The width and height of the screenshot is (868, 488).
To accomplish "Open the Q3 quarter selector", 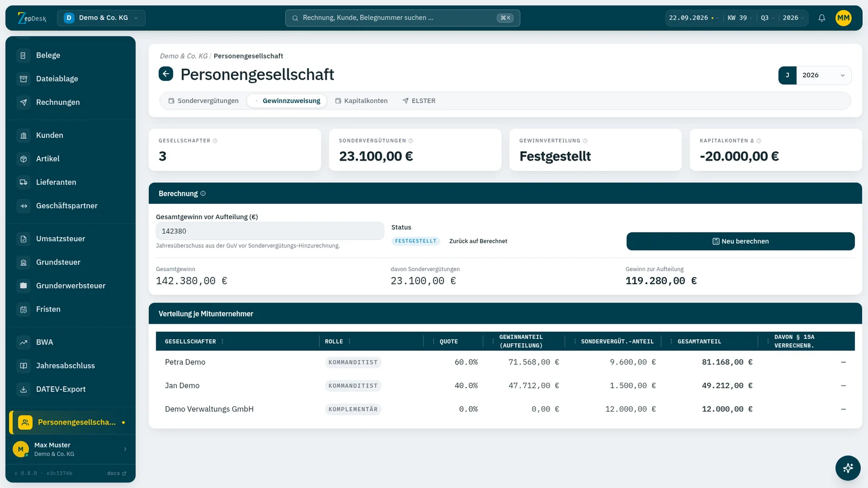I will (767, 18).
